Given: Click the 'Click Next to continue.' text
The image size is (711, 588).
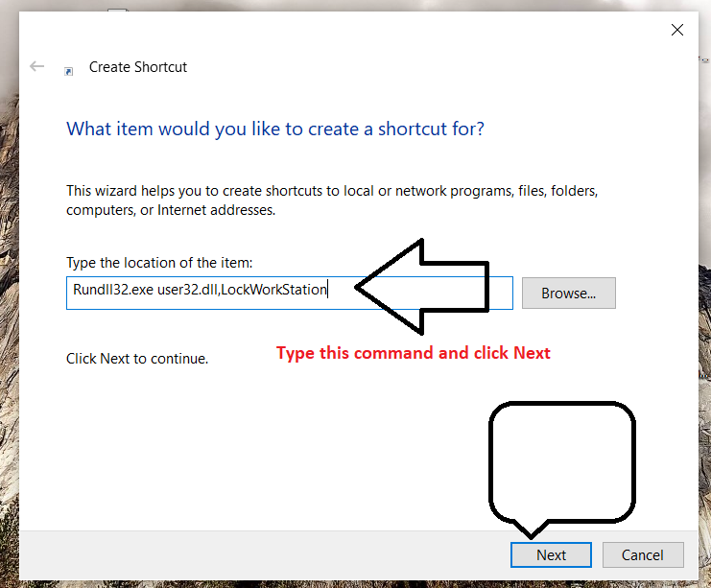Looking at the screenshot, I should [137, 359].
